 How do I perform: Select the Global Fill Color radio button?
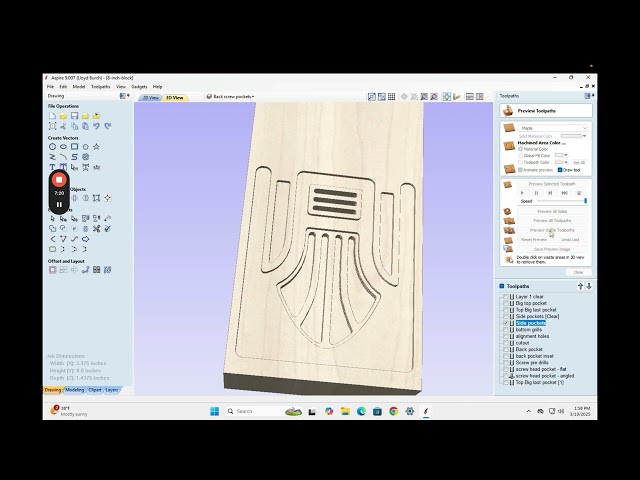pos(520,156)
